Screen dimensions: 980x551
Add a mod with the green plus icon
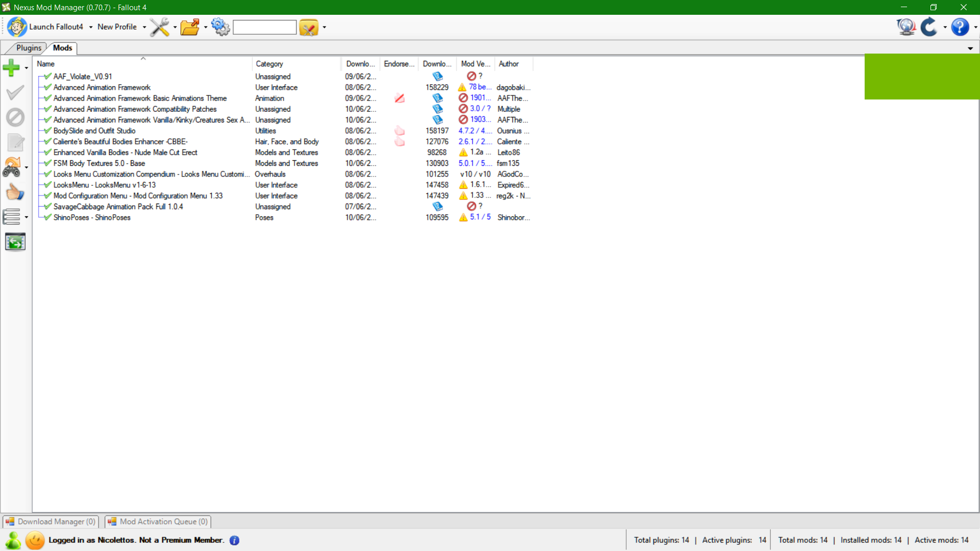11,67
